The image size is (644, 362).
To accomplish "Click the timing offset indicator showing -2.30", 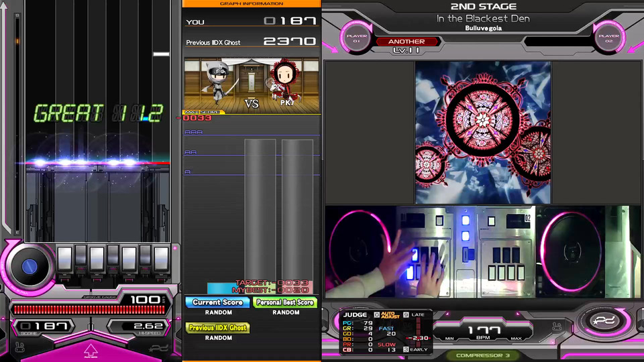I will [x=418, y=338].
